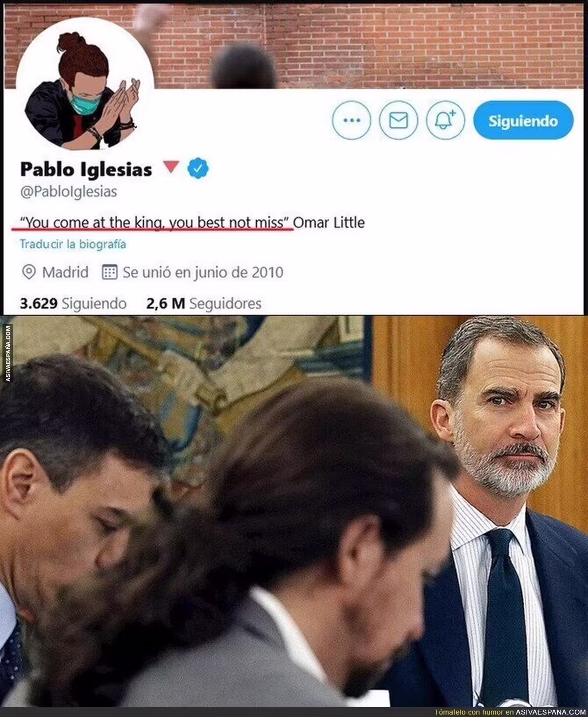
Task: Click the calendar icon beside join date
Action: coord(109,272)
